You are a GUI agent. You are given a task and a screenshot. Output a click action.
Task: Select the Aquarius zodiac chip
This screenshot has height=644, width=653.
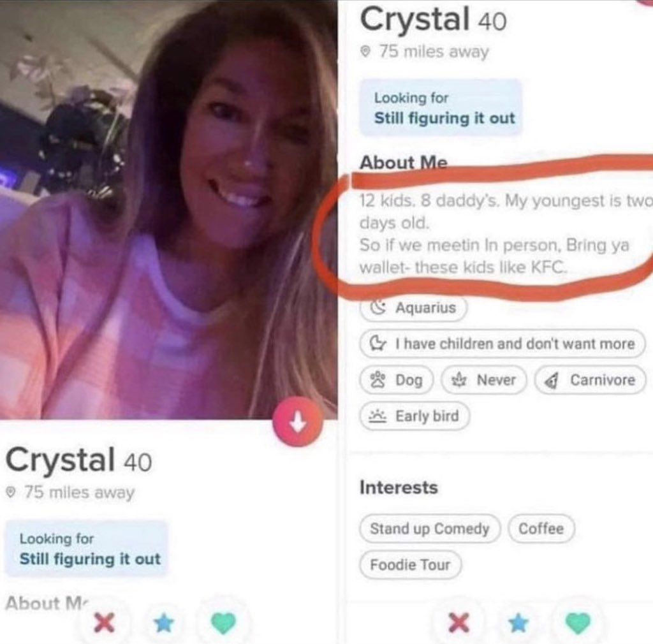tap(413, 307)
